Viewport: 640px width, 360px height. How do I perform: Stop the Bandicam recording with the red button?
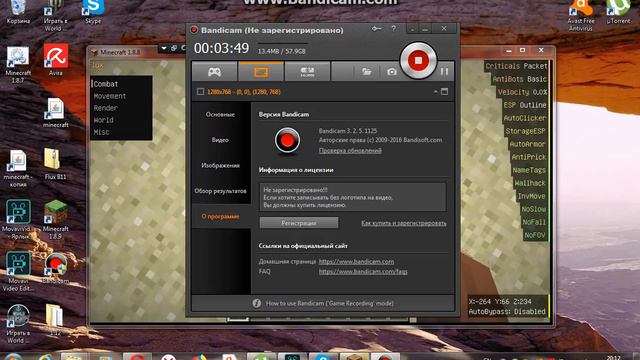coord(418,60)
